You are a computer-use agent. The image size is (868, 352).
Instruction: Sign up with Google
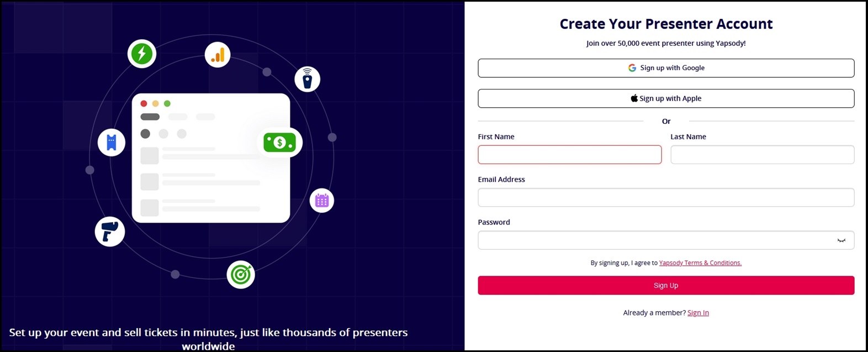tap(666, 68)
